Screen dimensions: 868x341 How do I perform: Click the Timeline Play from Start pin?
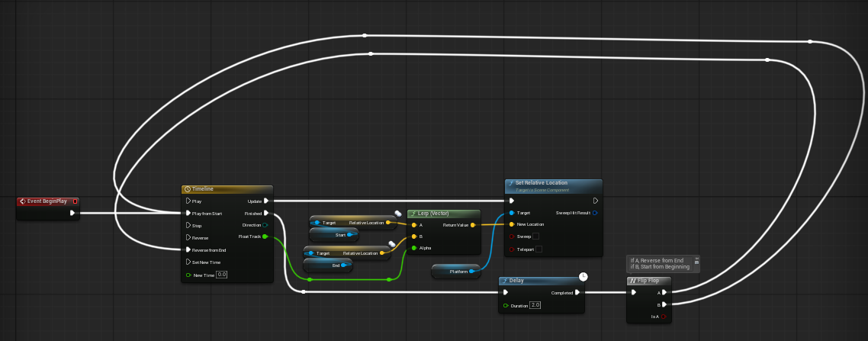[x=188, y=213]
